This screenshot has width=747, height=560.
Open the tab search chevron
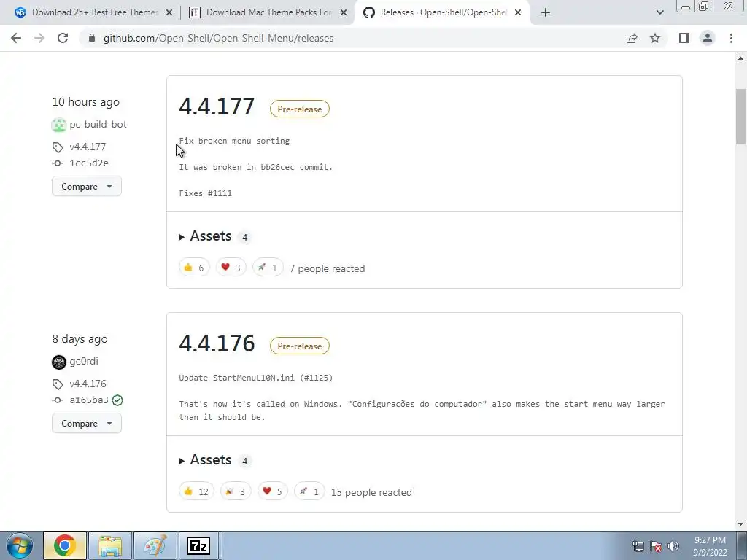click(659, 13)
